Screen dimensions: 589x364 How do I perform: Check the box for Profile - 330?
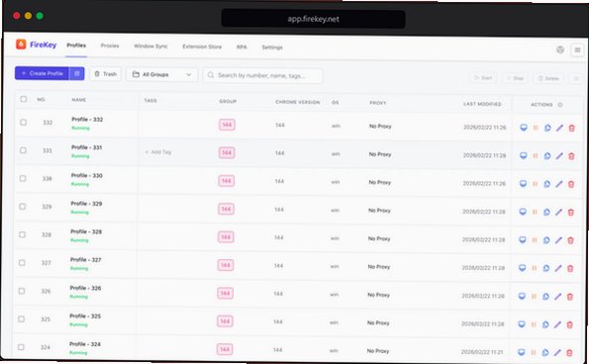(x=23, y=178)
